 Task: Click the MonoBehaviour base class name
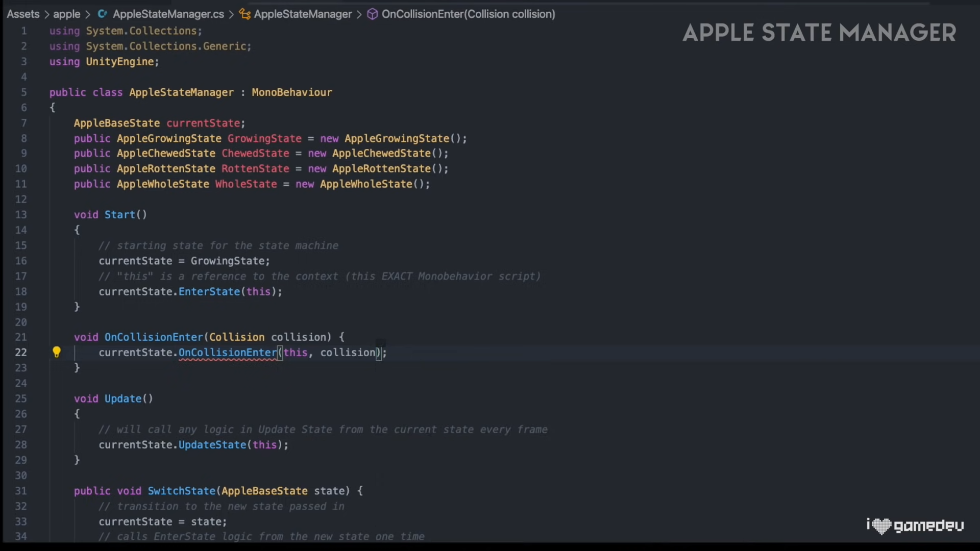tap(291, 92)
